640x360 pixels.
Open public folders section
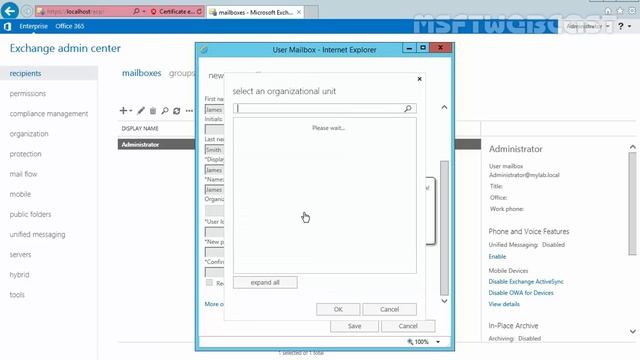tap(30, 214)
